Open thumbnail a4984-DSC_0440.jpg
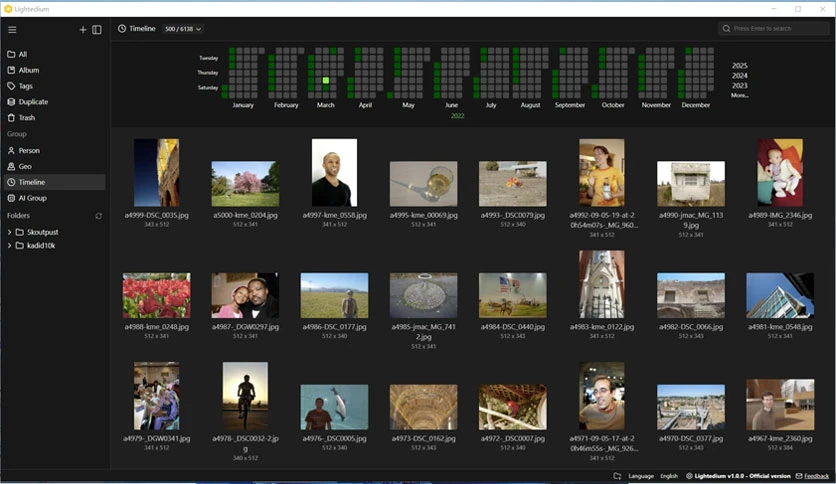 pyautogui.click(x=512, y=295)
